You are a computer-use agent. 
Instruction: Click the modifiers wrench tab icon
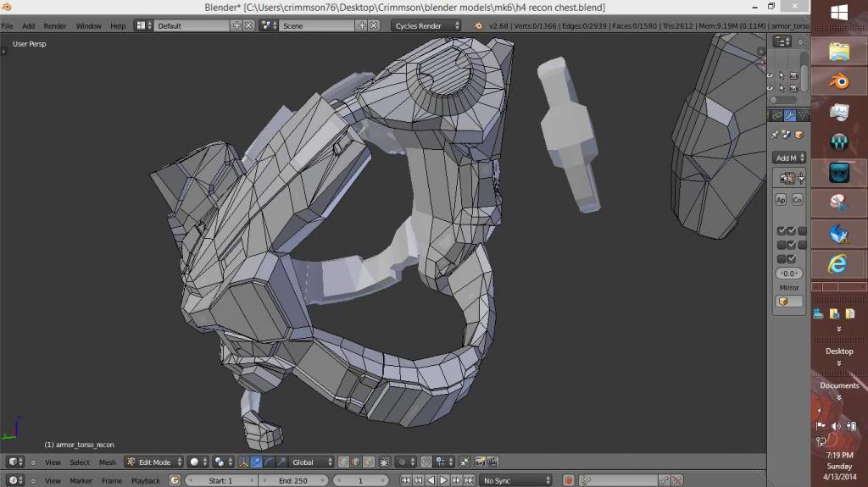[789, 116]
